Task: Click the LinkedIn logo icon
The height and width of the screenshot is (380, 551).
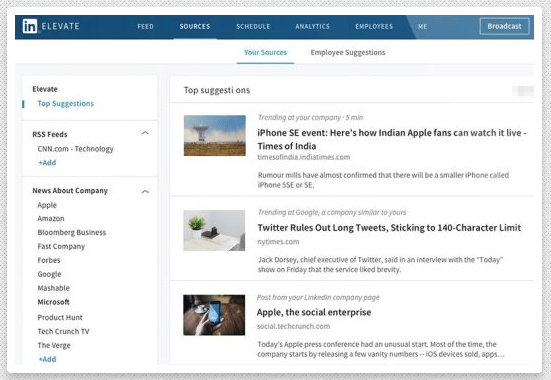Action: click(x=30, y=26)
